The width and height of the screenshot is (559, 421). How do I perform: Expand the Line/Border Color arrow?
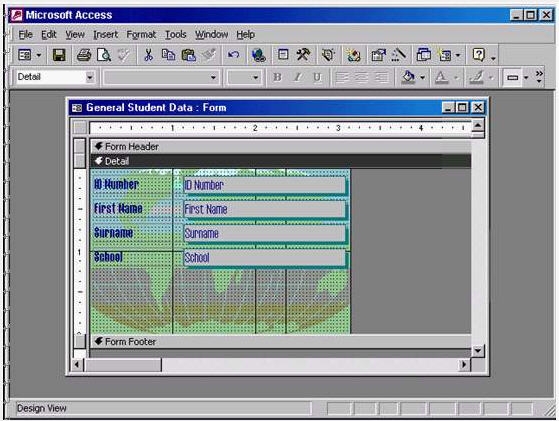pos(491,77)
